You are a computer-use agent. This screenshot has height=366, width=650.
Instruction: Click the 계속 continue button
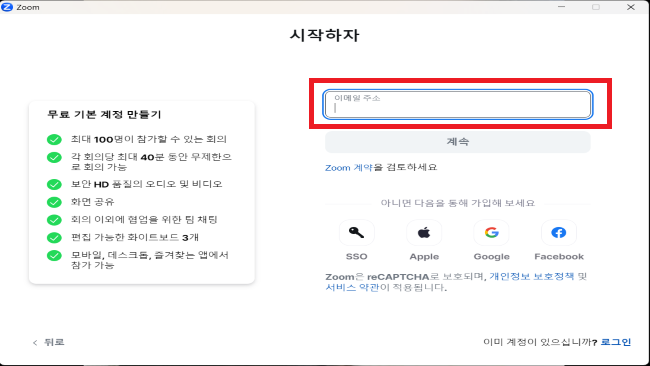pyautogui.click(x=458, y=142)
